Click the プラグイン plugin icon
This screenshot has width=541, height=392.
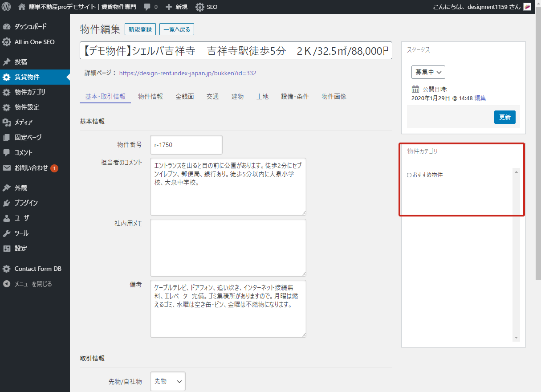(x=7, y=203)
